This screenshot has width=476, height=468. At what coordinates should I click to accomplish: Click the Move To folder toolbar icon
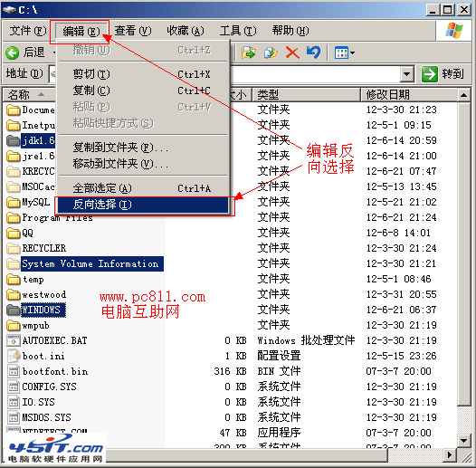click(x=248, y=53)
